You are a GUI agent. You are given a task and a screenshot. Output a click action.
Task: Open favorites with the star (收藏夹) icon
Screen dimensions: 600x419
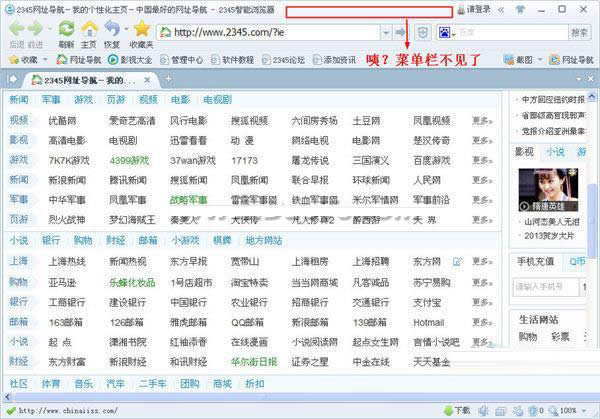click(x=141, y=28)
